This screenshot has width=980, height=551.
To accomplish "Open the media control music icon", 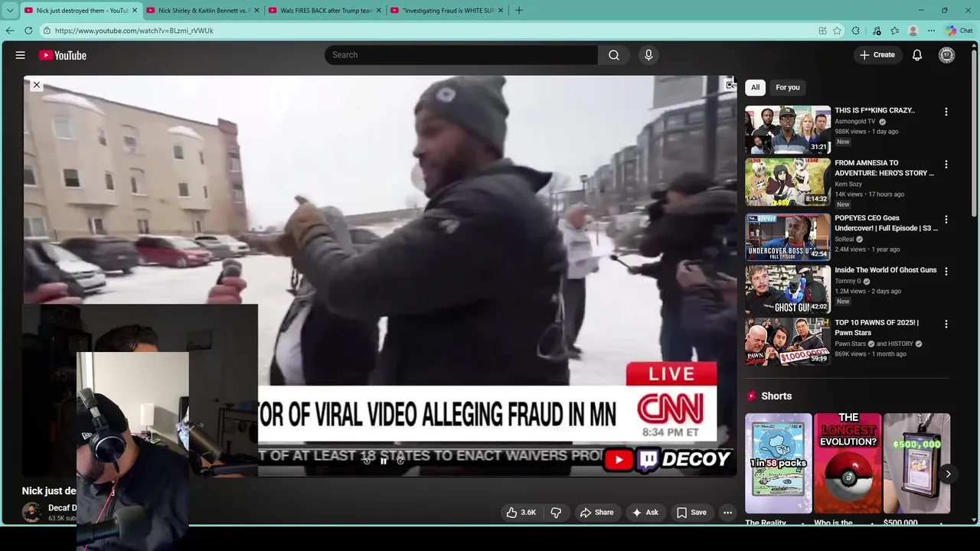I will tap(877, 31).
